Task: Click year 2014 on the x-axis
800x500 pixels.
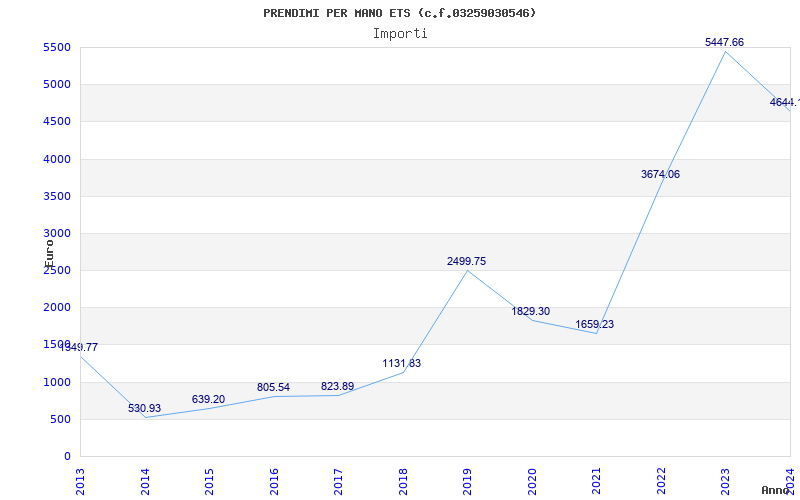Action: (x=145, y=481)
